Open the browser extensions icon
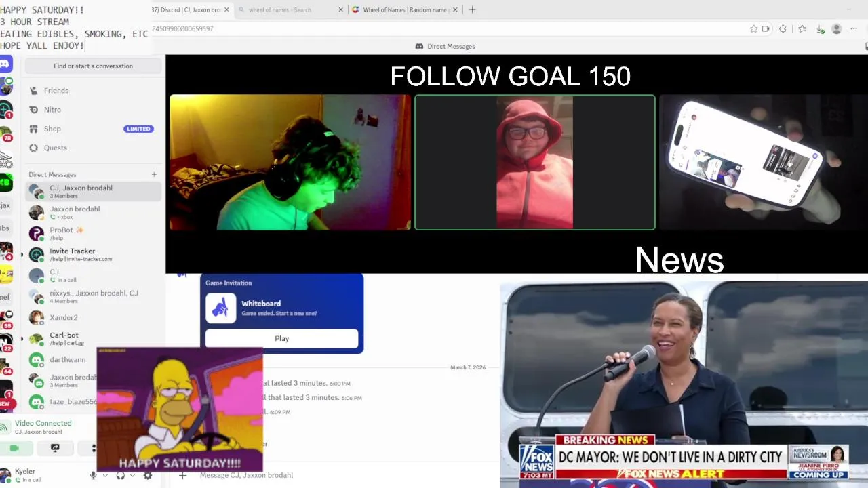 coord(783,28)
